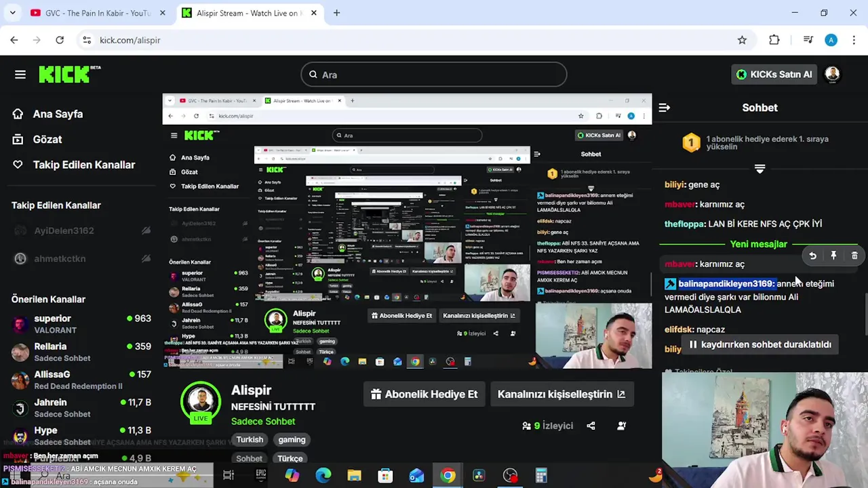Open Copilot from the taskbar
Image resolution: width=868 pixels, height=488 pixels.
click(x=292, y=476)
